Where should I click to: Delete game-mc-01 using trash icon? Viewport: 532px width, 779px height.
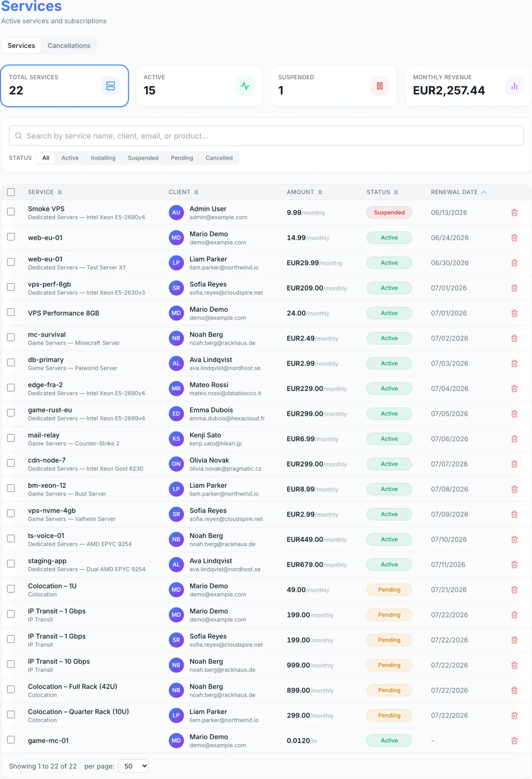click(514, 740)
